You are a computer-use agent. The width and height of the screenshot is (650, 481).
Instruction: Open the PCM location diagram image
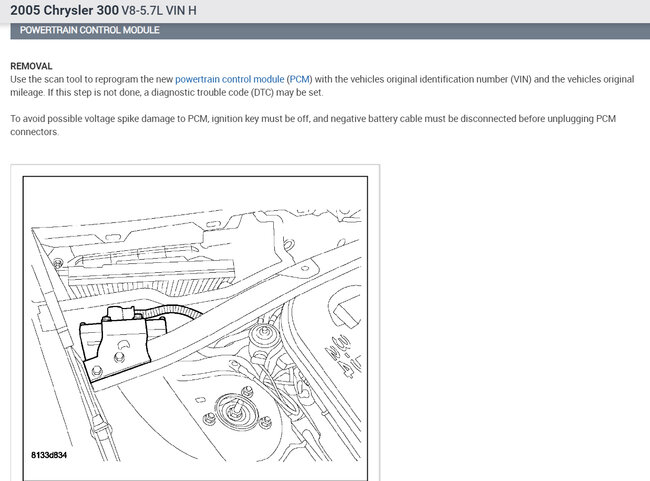coord(195,328)
